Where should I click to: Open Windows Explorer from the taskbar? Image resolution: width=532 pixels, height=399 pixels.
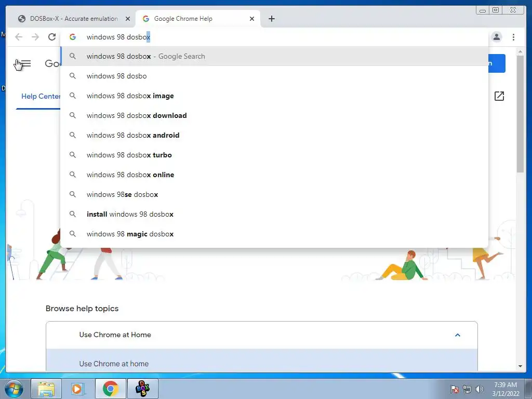click(x=46, y=389)
